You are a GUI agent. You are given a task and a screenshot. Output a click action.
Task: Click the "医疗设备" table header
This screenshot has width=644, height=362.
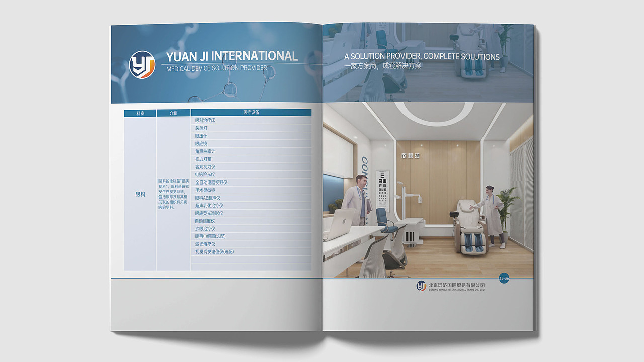251,113
